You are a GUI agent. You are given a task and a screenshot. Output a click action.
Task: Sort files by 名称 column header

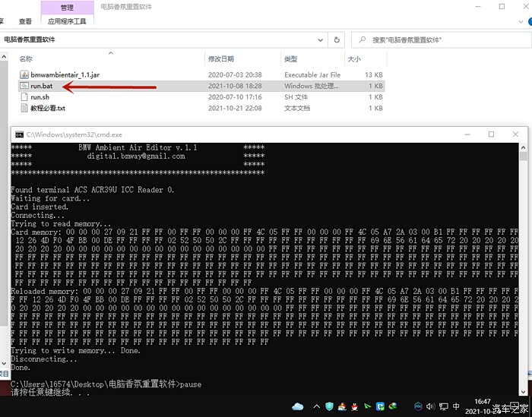pos(26,58)
